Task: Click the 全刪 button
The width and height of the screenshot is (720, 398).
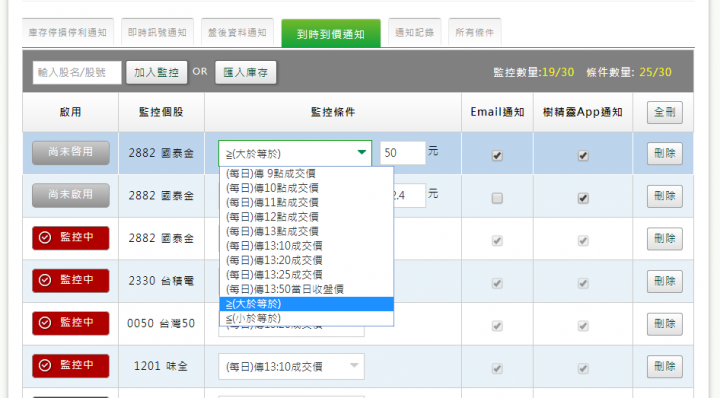Action: (x=664, y=112)
